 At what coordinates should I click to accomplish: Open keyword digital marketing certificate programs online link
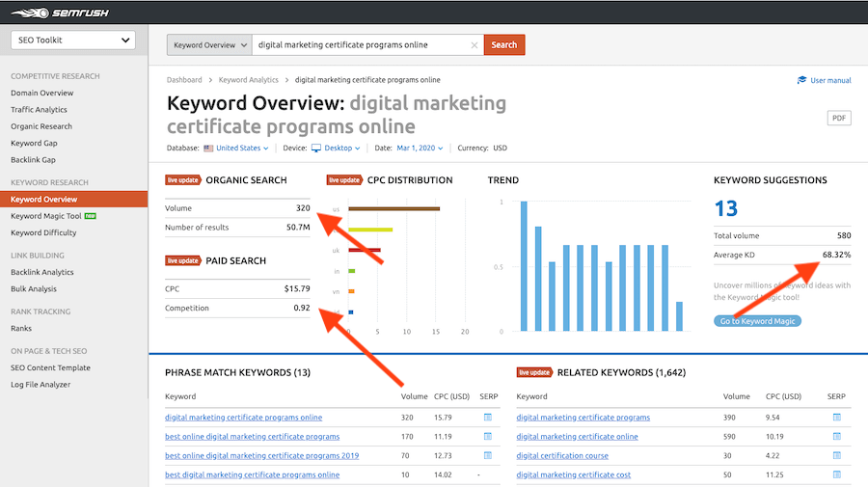[244, 418]
